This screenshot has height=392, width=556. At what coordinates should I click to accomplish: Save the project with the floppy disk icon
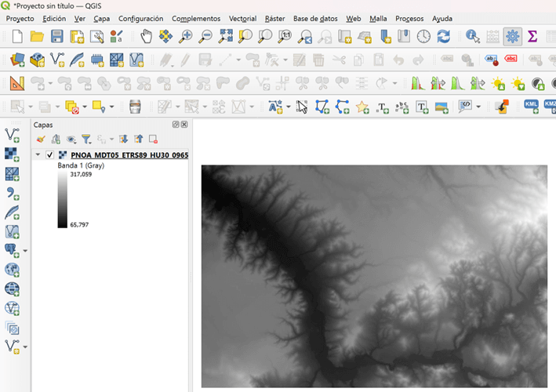[x=56, y=36]
